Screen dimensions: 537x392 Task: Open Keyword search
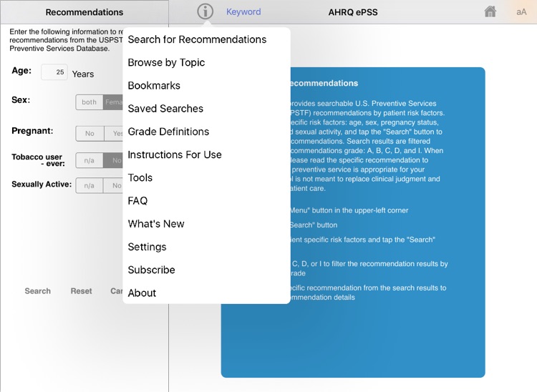tap(243, 11)
